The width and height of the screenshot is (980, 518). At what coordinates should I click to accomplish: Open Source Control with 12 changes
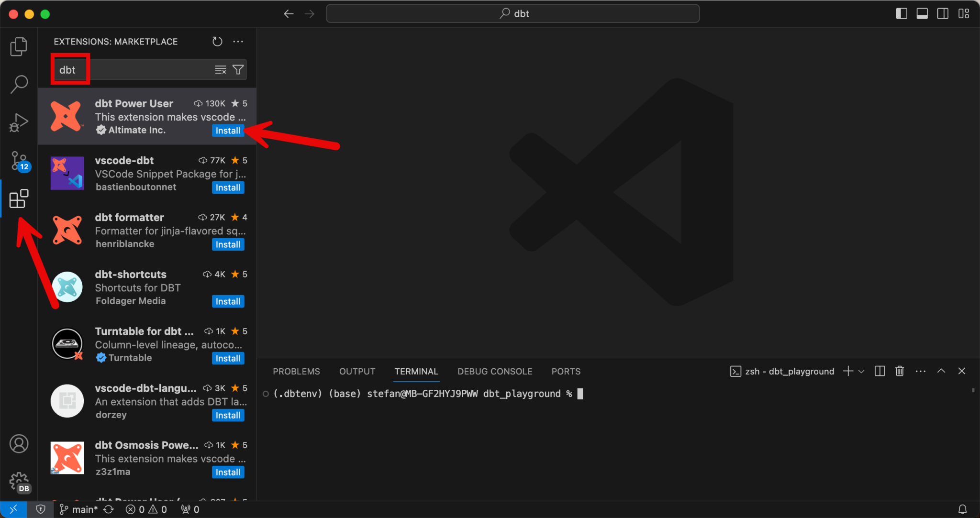(x=19, y=161)
